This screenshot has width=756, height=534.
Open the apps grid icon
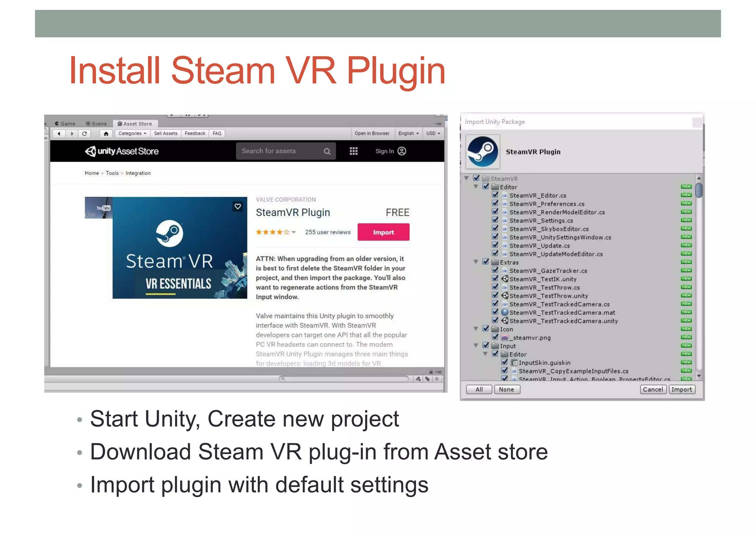(354, 151)
